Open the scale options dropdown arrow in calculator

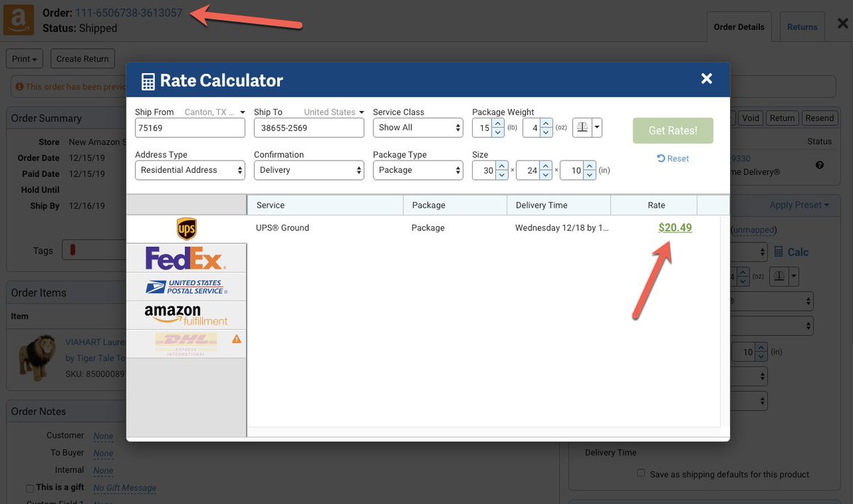coord(597,127)
